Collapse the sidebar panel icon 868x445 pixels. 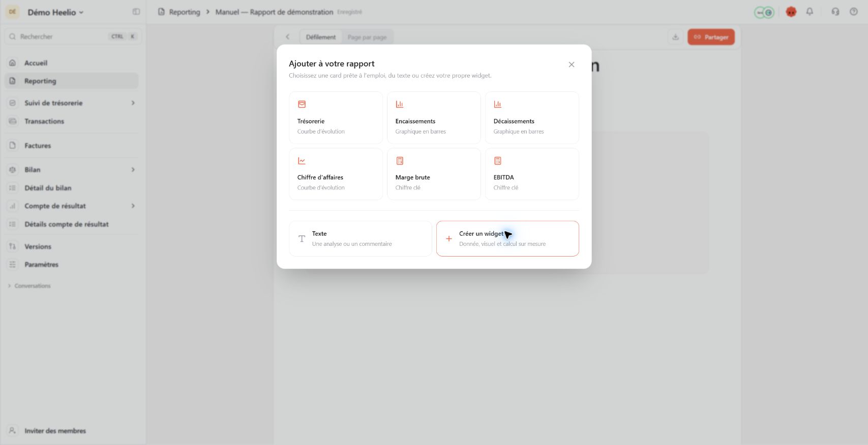click(136, 12)
